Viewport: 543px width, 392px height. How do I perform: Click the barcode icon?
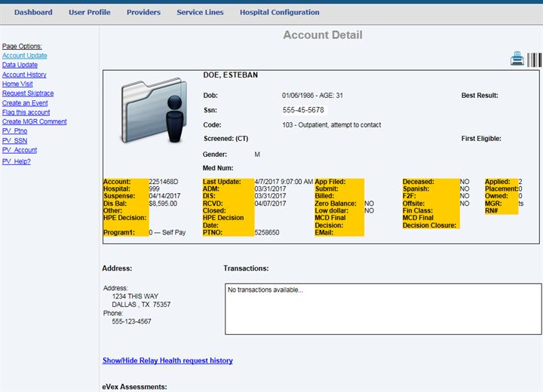tap(534, 60)
